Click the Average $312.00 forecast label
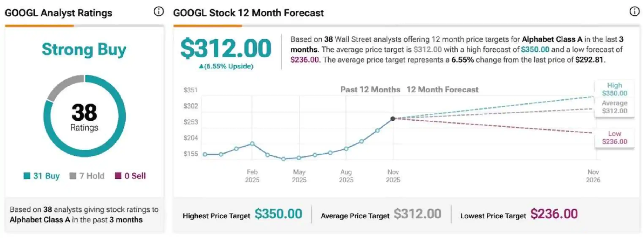This screenshot has height=238, width=644. click(614, 107)
